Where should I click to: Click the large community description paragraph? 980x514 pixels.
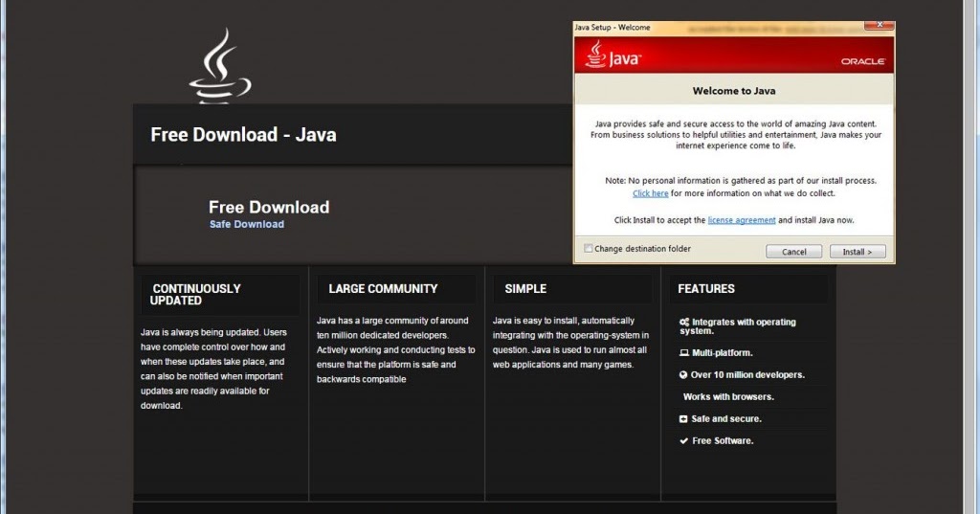pos(395,349)
